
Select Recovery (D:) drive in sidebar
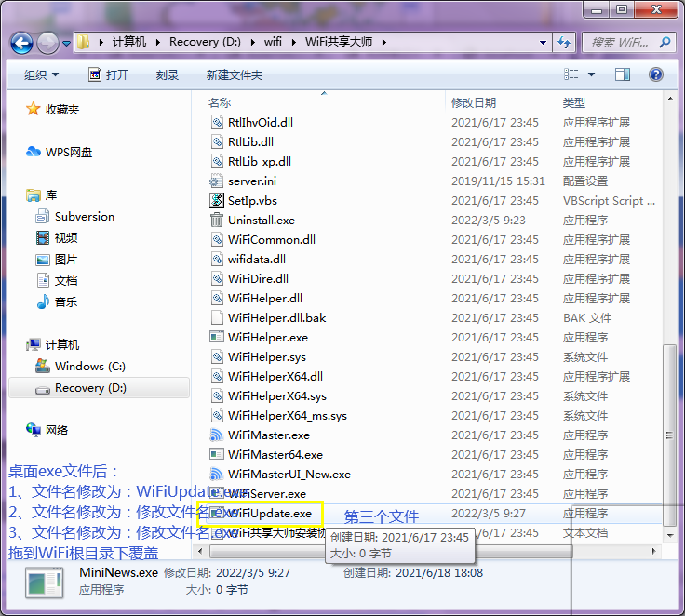pos(100,388)
